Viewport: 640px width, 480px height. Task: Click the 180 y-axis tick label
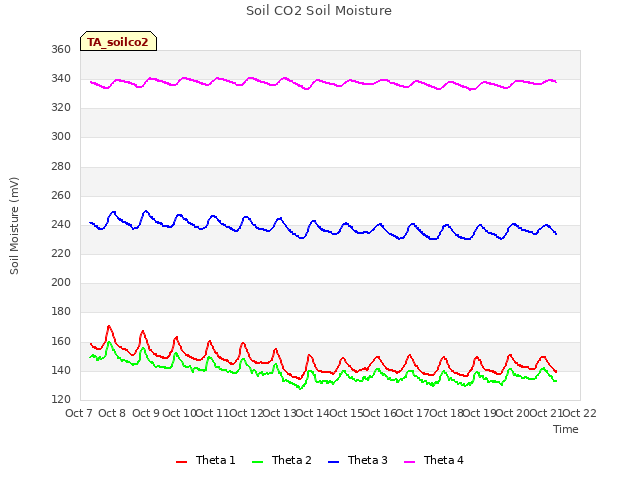[61, 311]
